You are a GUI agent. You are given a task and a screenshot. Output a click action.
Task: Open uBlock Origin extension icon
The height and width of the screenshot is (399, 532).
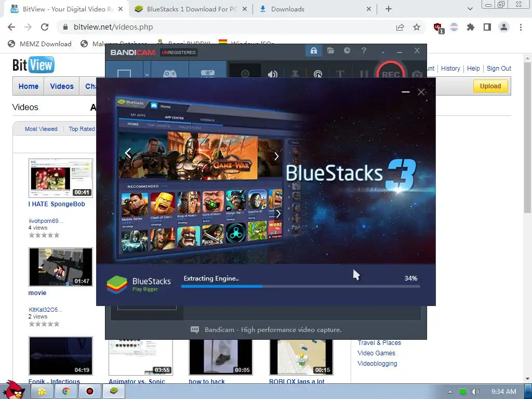(438, 28)
